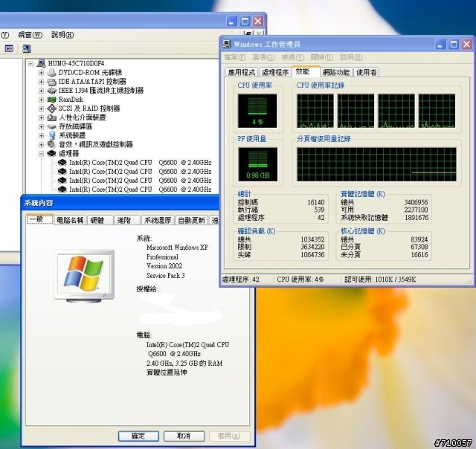Click the first CPU usage history graph
The width and height of the screenshot is (476, 449).
315,111
